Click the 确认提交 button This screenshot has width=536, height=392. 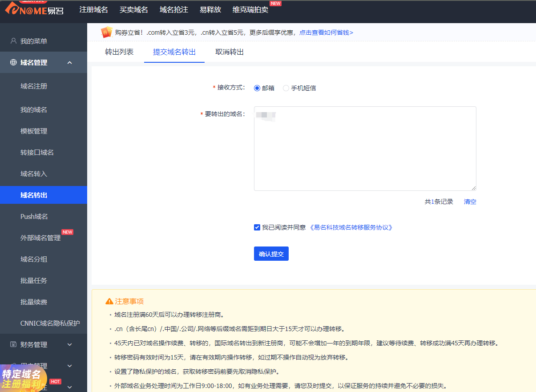coord(271,254)
